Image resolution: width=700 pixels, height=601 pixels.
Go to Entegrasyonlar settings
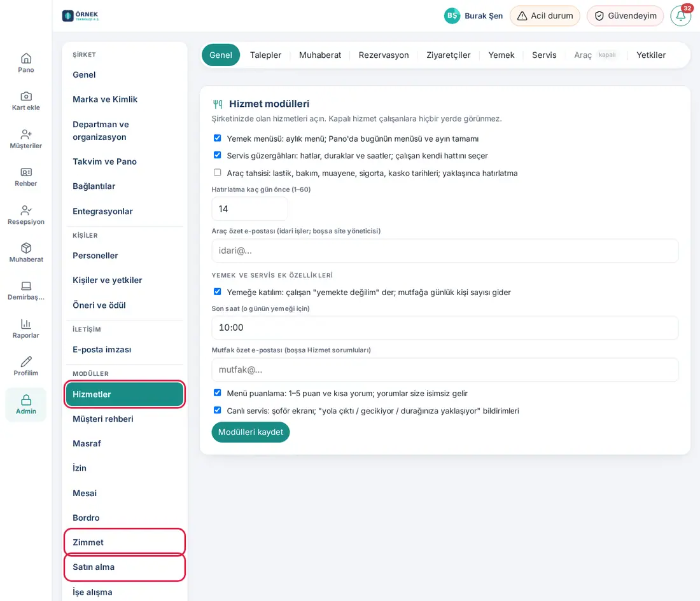(x=125, y=212)
